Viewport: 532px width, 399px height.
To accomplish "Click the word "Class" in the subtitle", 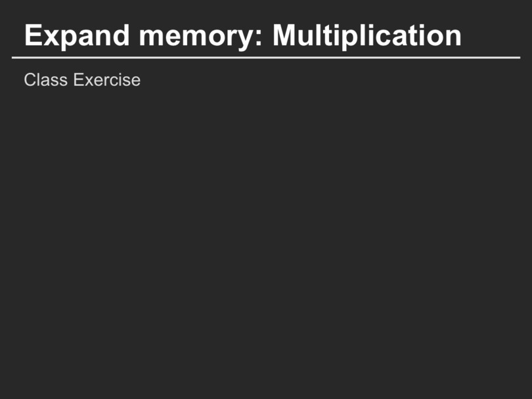I will pos(46,80).
